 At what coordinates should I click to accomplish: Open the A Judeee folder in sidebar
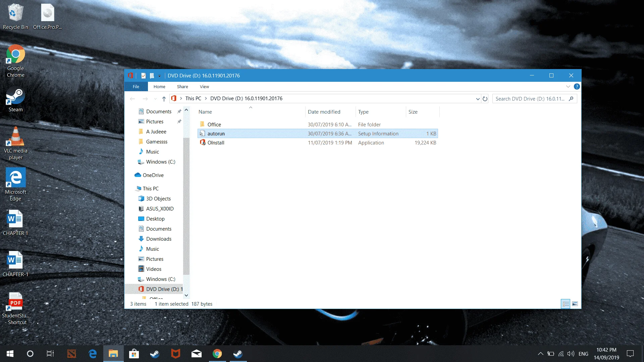[156, 132]
